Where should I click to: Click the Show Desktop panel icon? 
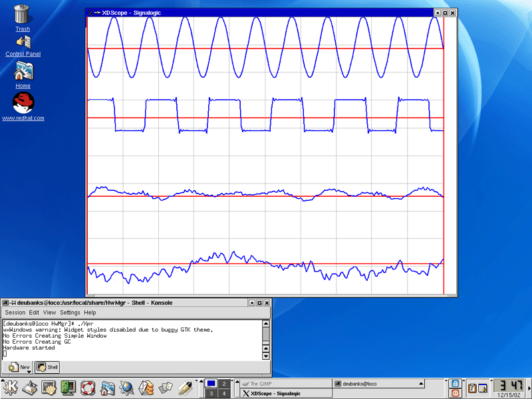click(x=30, y=388)
